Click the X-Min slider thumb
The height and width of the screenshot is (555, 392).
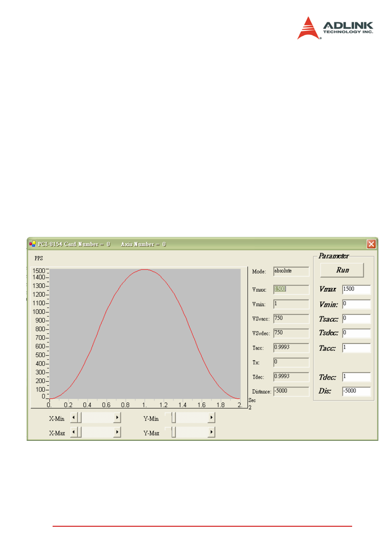point(79,418)
